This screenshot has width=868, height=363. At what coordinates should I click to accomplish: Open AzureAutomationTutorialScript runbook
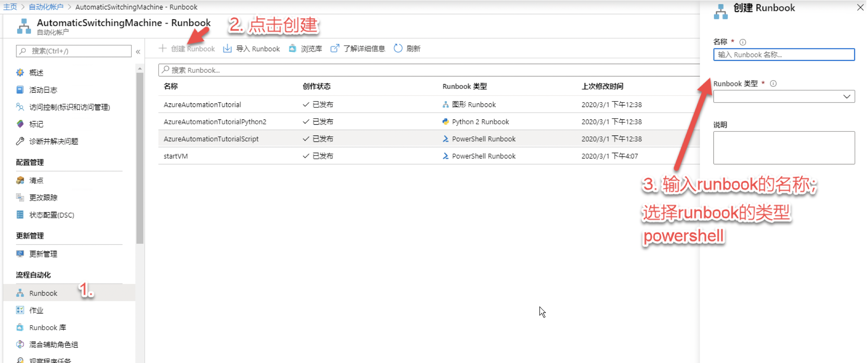211,139
